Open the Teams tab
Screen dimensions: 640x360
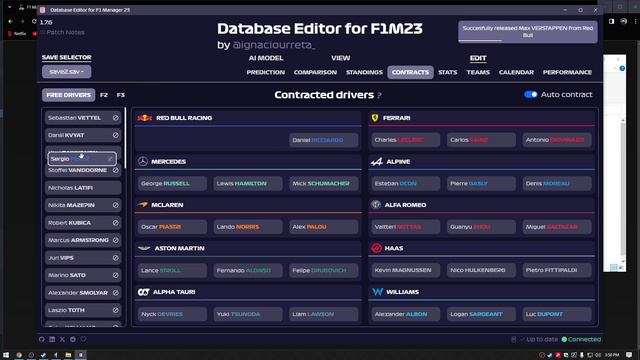coord(478,72)
